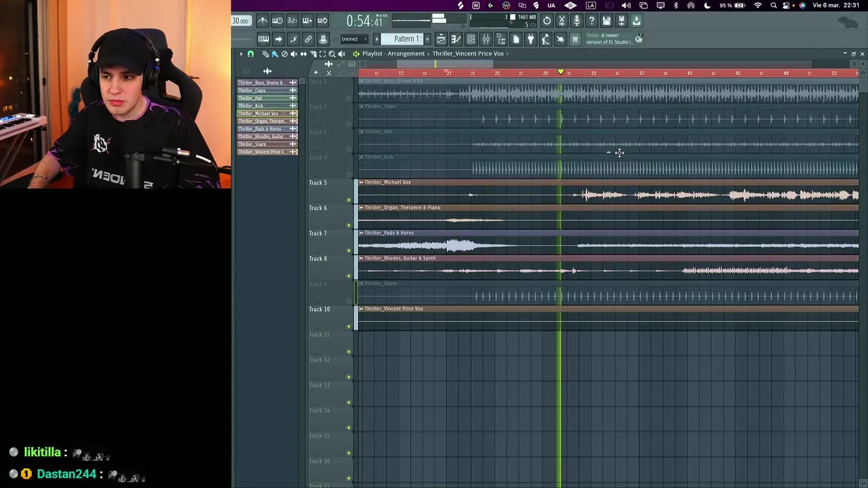Viewport: 868px width, 488px height.
Task: Save a new version of the project
Action: click(621, 20)
